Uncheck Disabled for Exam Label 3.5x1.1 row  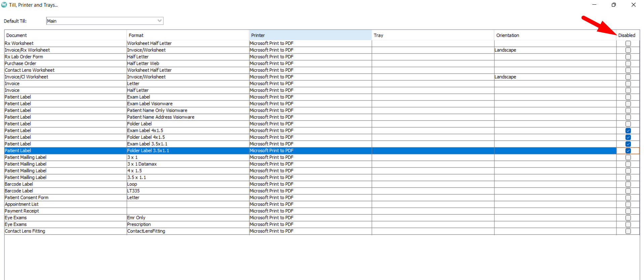point(628,144)
